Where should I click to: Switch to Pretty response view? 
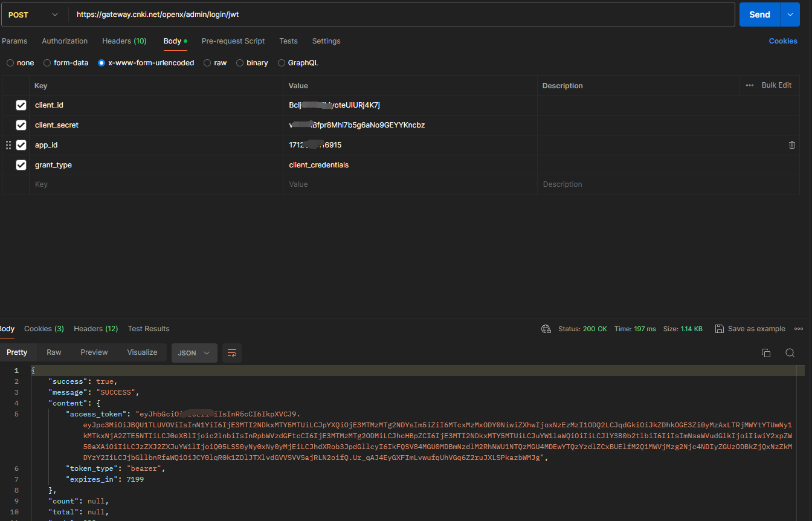[17, 352]
